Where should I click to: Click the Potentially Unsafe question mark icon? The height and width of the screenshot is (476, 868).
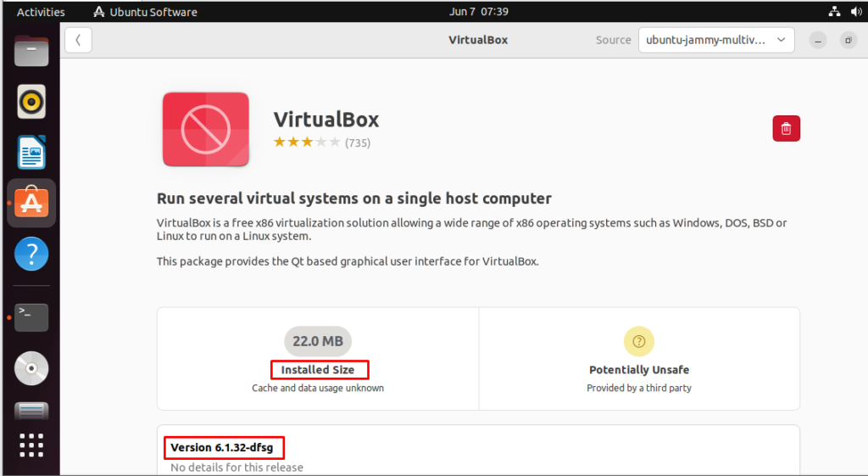coord(639,341)
